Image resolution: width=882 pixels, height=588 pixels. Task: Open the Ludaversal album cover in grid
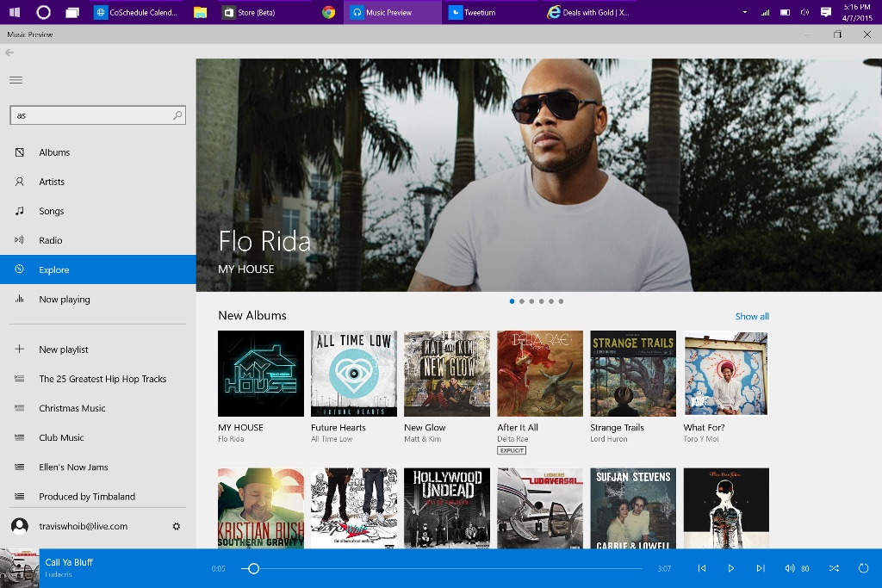[540, 508]
